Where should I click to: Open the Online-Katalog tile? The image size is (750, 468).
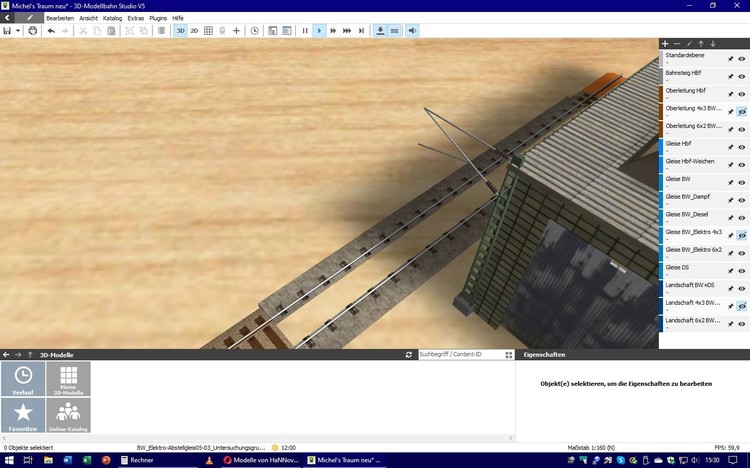click(x=68, y=415)
